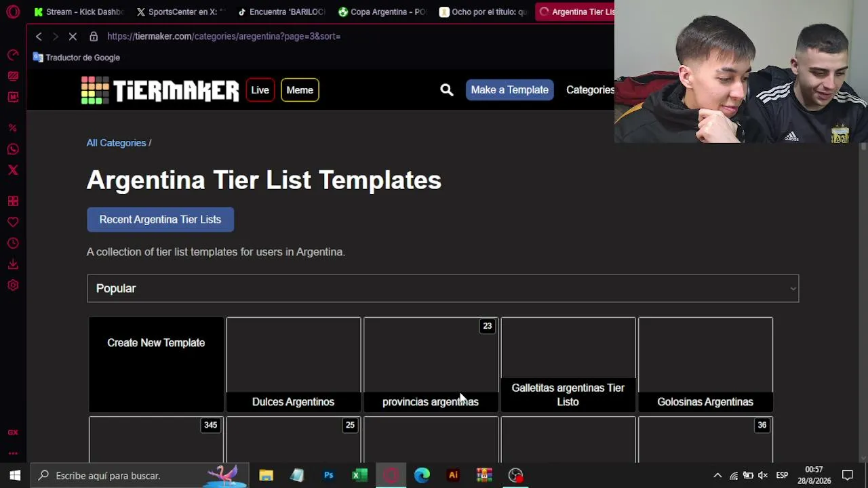Open the recording app icon on taskbar
This screenshot has width=868, height=488.
[515, 475]
